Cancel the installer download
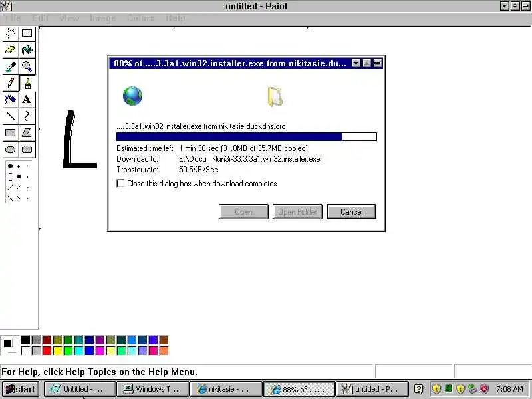Image resolution: width=532 pixels, height=399 pixels. pyautogui.click(x=351, y=212)
